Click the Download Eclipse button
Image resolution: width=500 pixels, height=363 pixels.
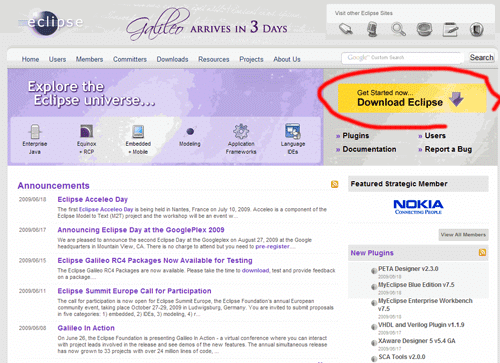(x=412, y=98)
